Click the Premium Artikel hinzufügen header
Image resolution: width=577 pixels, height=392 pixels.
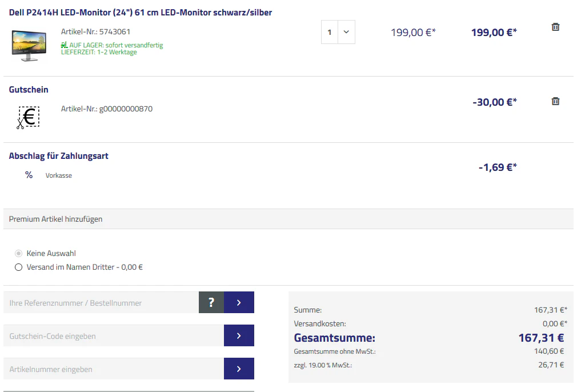288,219
